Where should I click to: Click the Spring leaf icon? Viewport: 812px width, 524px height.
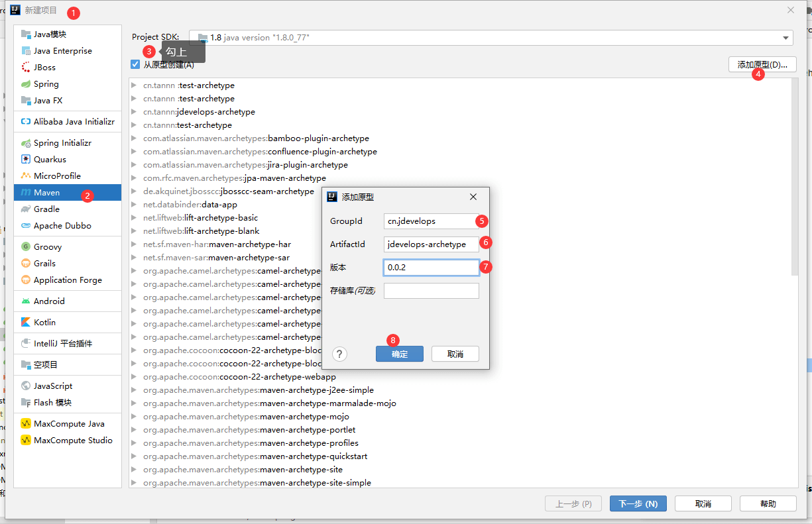click(x=26, y=84)
